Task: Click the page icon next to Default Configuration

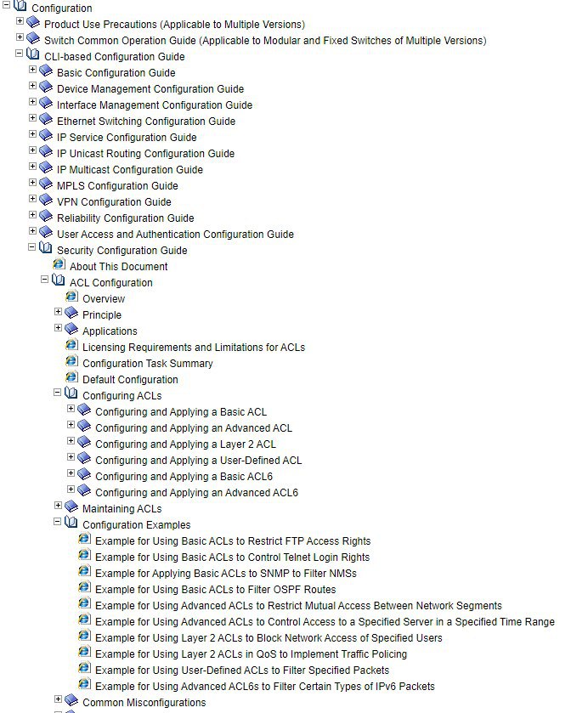Action: point(72,377)
